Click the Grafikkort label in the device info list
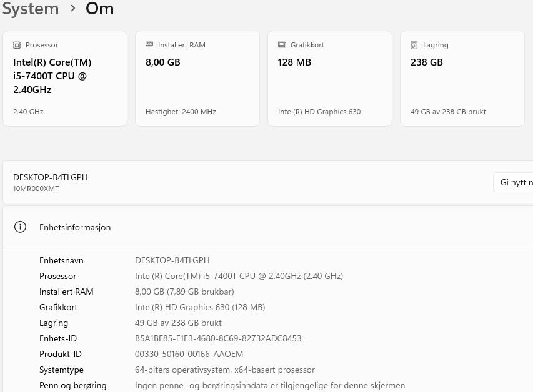The height and width of the screenshot is (392, 533). point(59,307)
